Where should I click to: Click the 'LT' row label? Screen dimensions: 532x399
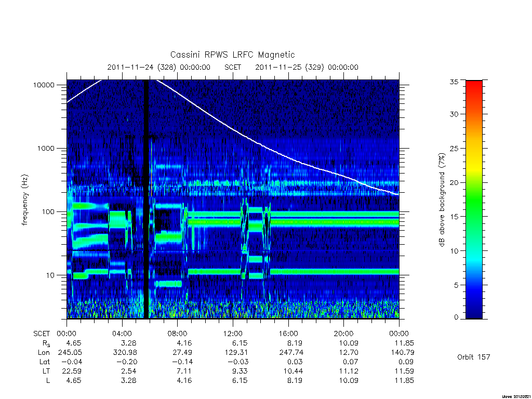[46, 371]
